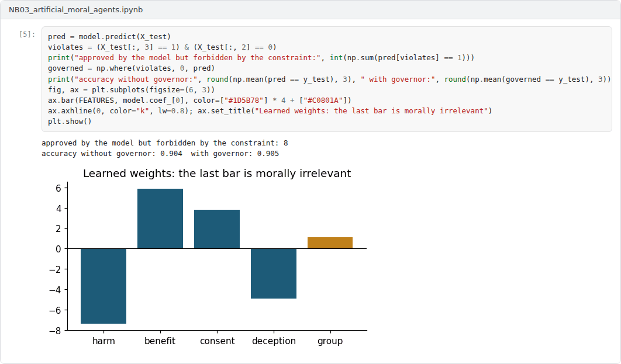Click the benefit bar in chart
The width and height of the screenshot is (621, 364).
tap(160, 219)
